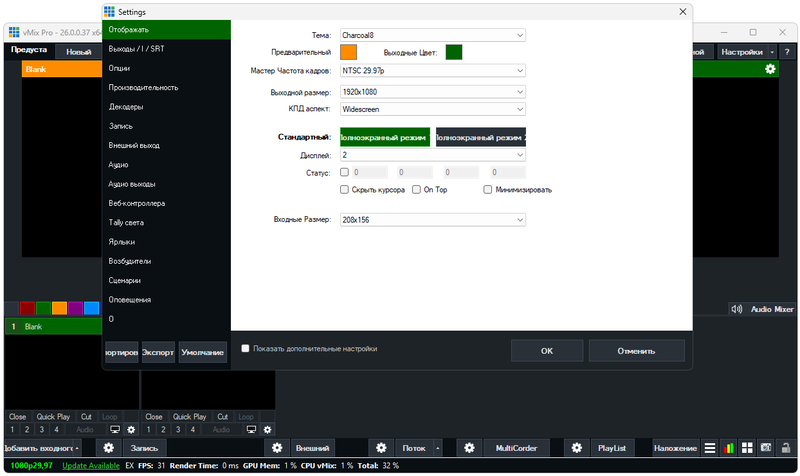
Task: Click gear icon beside Внешний button
Action: (277, 448)
